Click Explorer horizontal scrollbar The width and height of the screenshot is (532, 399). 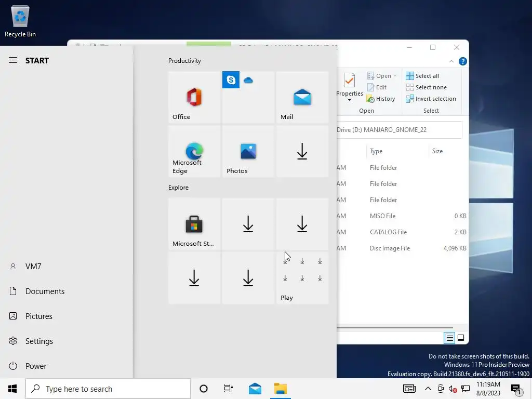394,328
